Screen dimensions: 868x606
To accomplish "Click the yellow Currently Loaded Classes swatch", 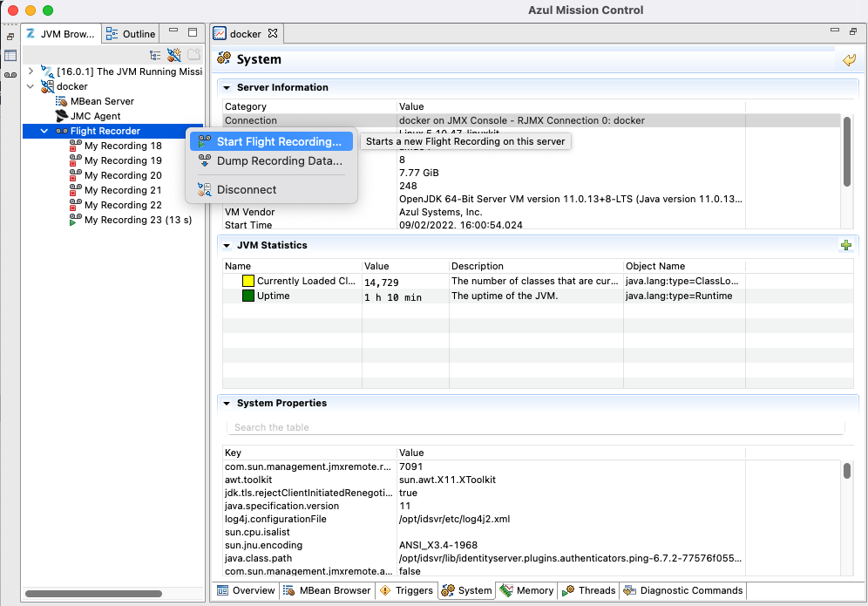I will click(248, 281).
